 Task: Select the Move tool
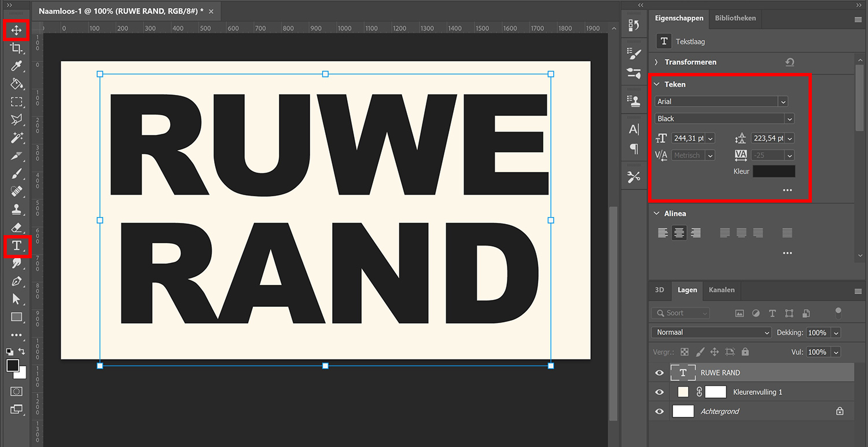click(16, 31)
